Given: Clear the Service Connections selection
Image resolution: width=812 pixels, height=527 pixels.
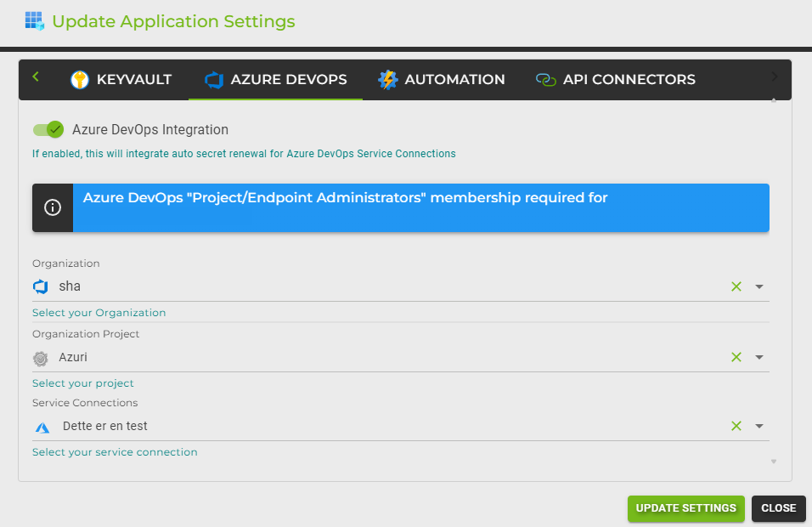Looking at the screenshot, I should [x=736, y=426].
